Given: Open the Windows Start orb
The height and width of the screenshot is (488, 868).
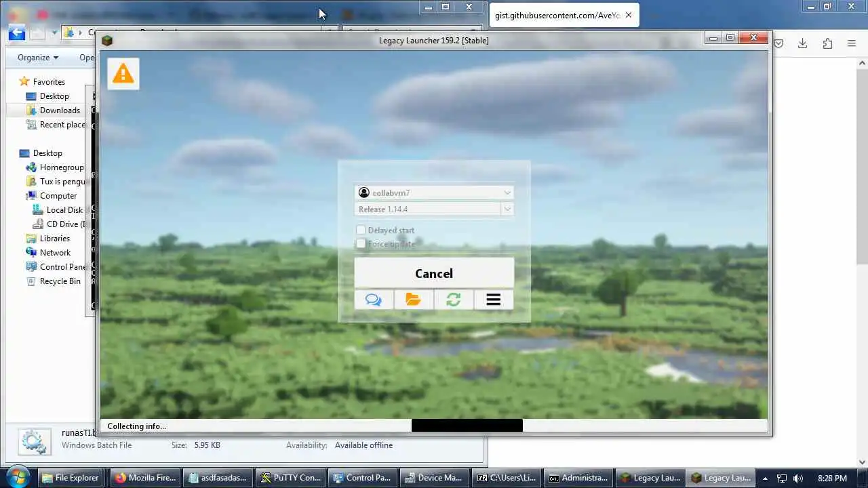Looking at the screenshot, I should (x=18, y=476).
